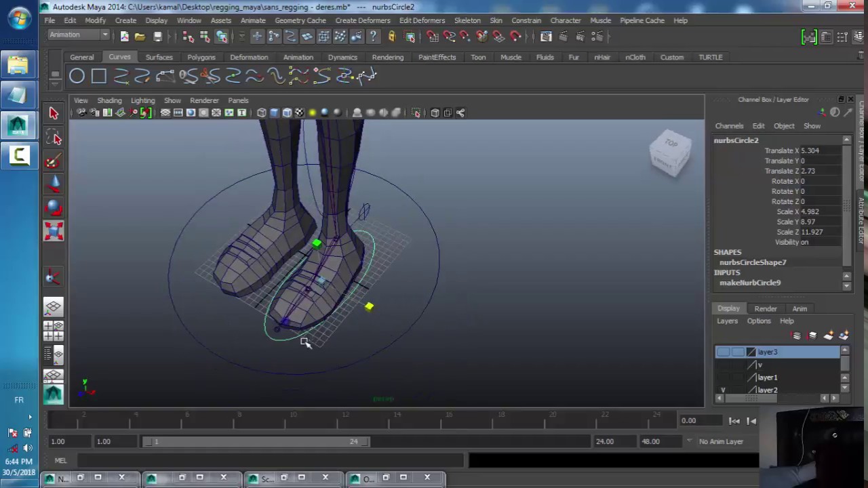This screenshot has width=868, height=488.
Task: Switch to the Anim layer tab
Action: tap(800, 308)
